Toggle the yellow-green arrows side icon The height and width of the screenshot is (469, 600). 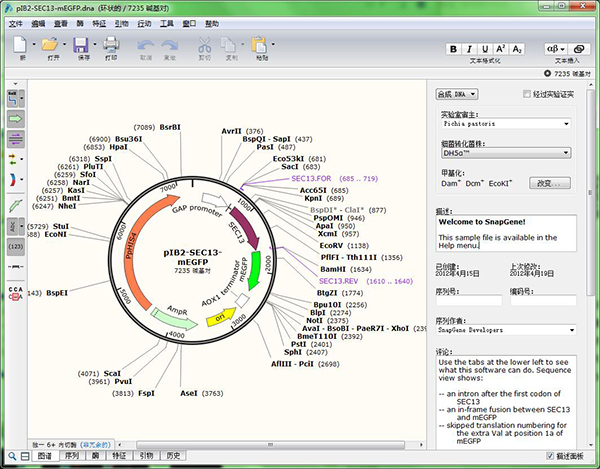click(13, 159)
